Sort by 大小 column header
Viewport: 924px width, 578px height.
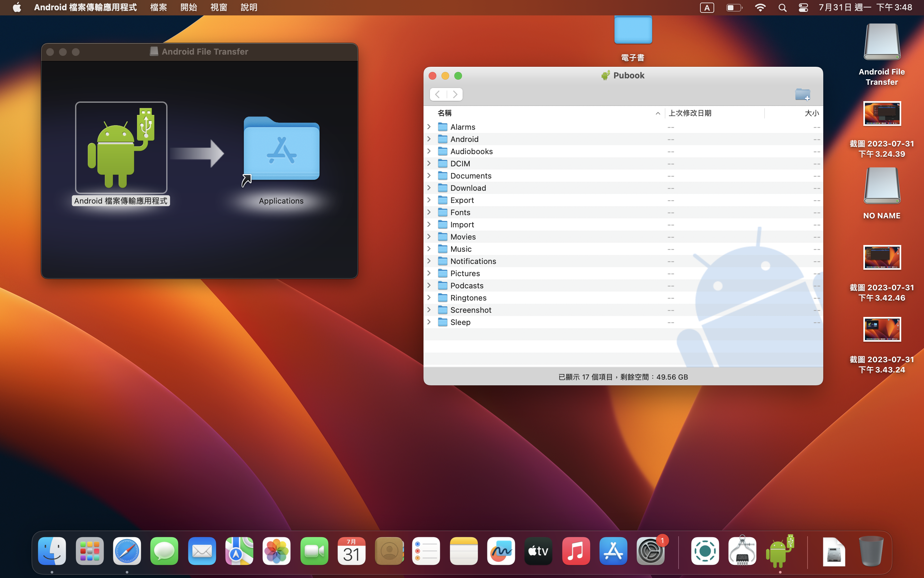pos(793,113)
